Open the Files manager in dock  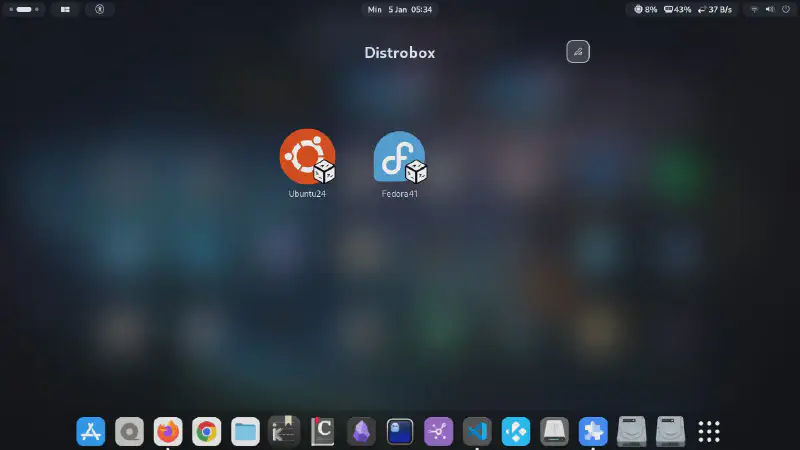pyautogui.click(x=245, y=431)
